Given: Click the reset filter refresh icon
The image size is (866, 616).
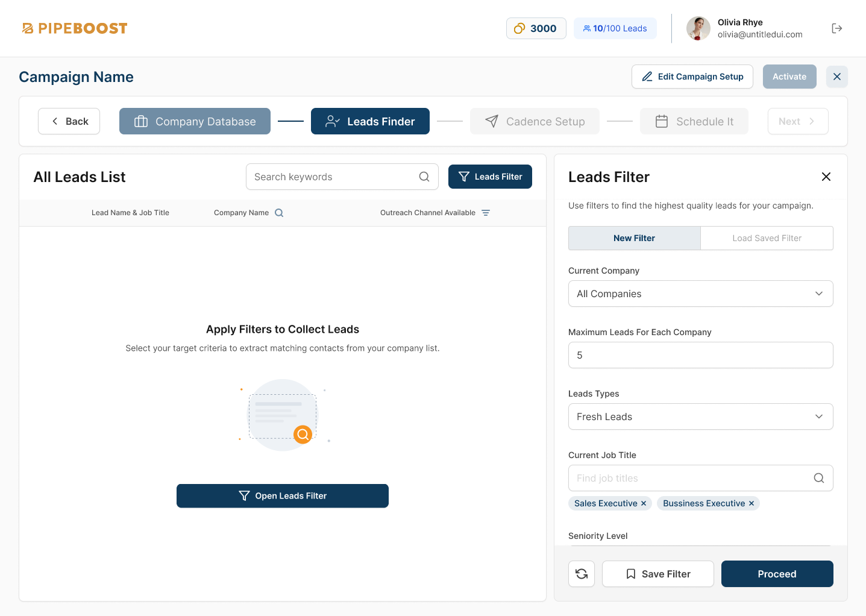Looking at the screenshot, I should (582, 574).
